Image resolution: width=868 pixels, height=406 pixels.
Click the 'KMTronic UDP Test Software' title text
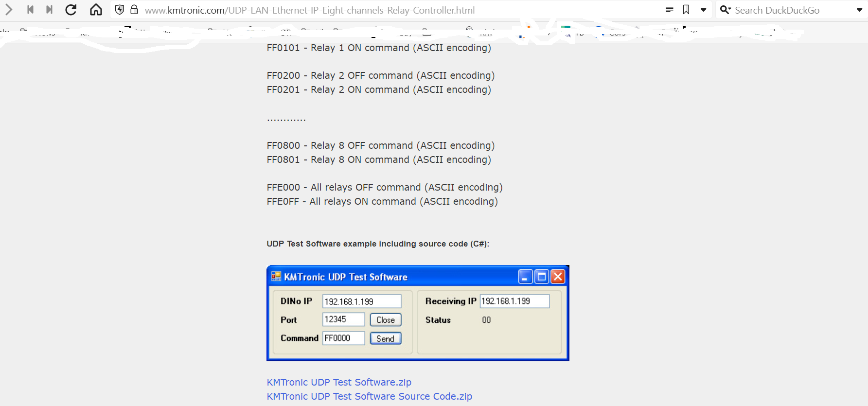coord(346,277)
